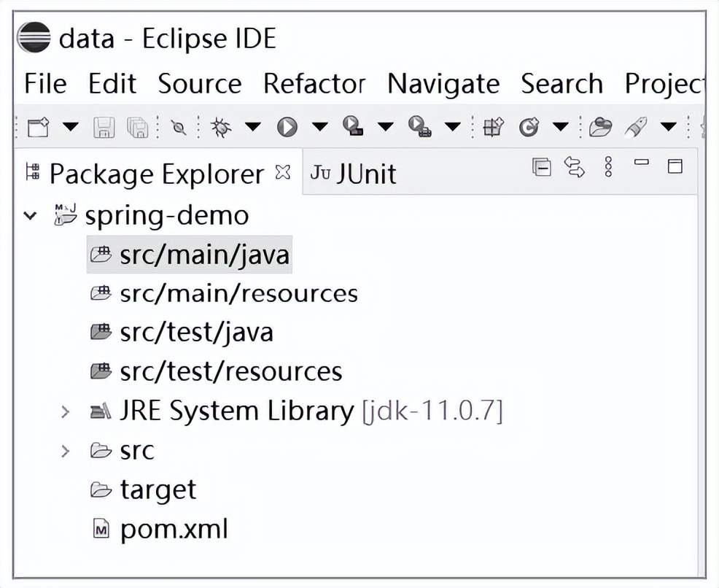Open the External Tools dropdown arrow
Image resolution: width=719 pixels, height=588 pixels.
tap(453, 126)
